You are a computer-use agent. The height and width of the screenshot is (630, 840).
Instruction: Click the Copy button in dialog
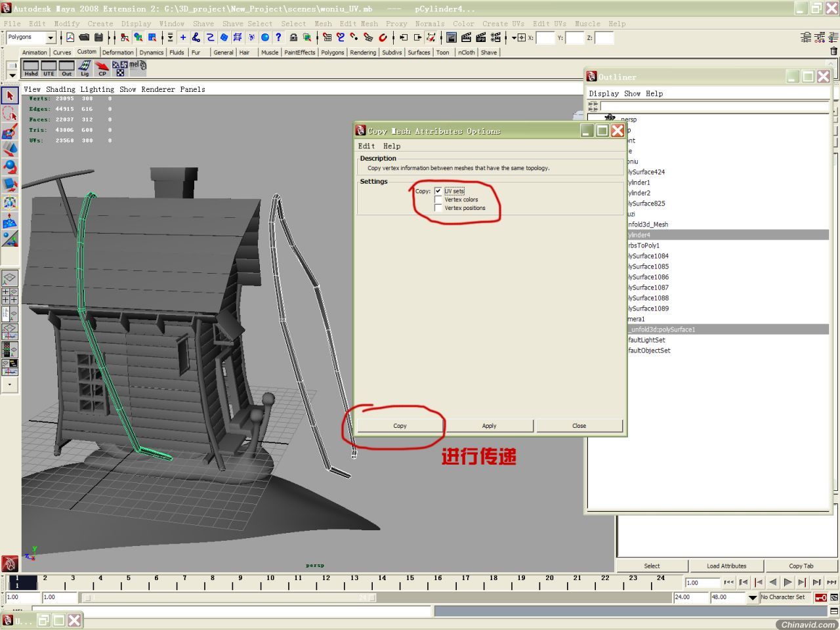(400, 426)
